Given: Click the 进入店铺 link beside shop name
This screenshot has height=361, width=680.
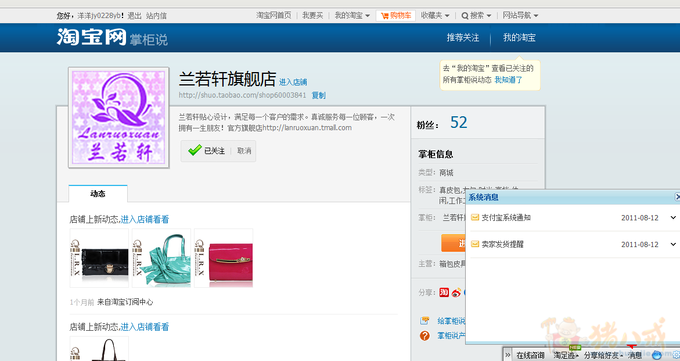Looking at the screenshot, I should pos(293,82).
